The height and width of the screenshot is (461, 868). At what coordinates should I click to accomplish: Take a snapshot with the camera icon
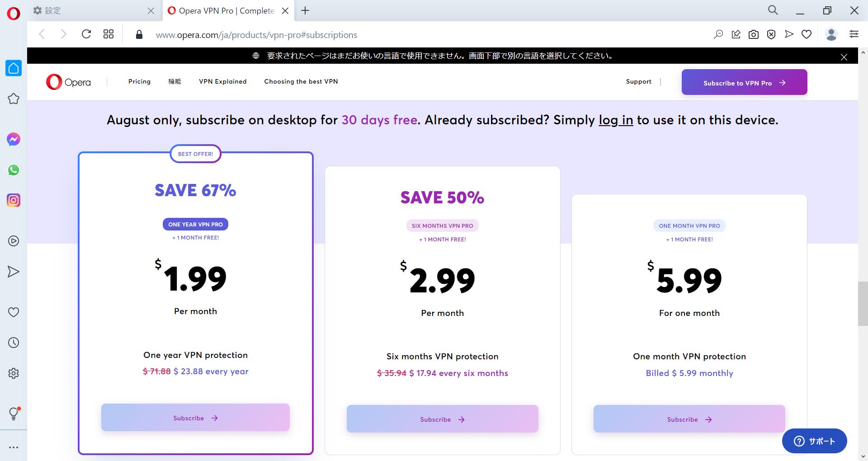pyautogui.click(x=754, y=34)
